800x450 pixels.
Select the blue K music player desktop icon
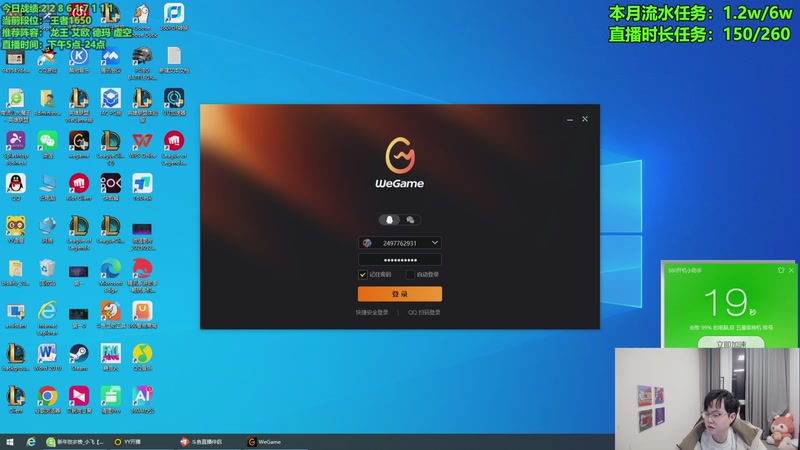(x=79, y=60)
